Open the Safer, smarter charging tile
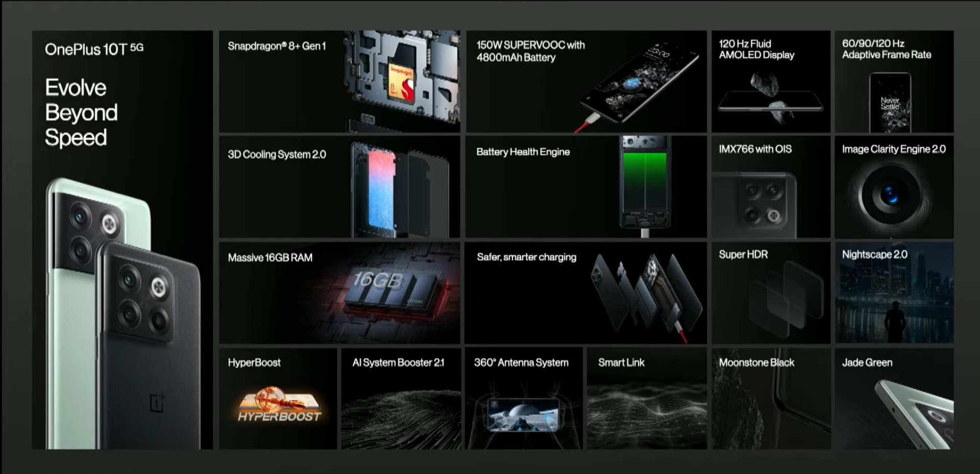Viewport: 980px width, 474px height. [586, 293]
